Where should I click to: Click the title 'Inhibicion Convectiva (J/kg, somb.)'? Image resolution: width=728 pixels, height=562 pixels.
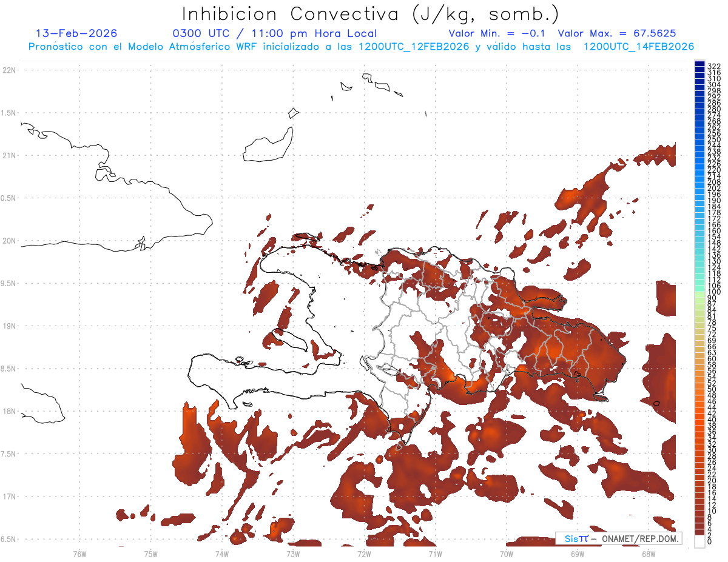click(371, 14)
